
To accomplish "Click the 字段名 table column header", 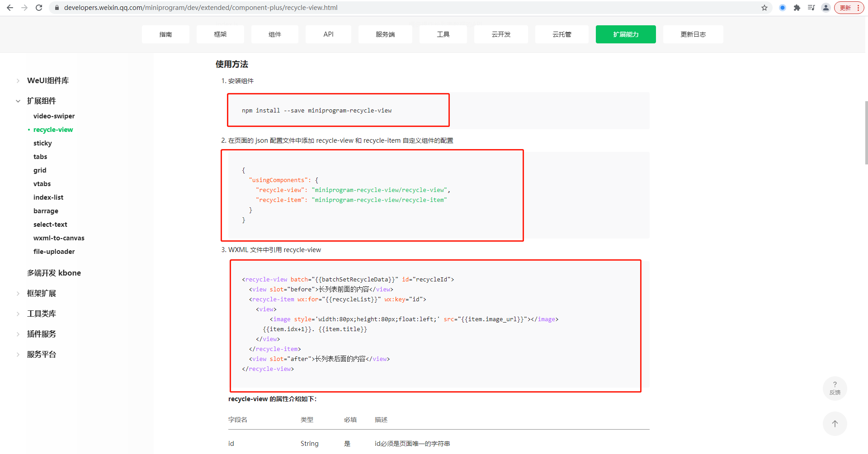I will 238,420.
